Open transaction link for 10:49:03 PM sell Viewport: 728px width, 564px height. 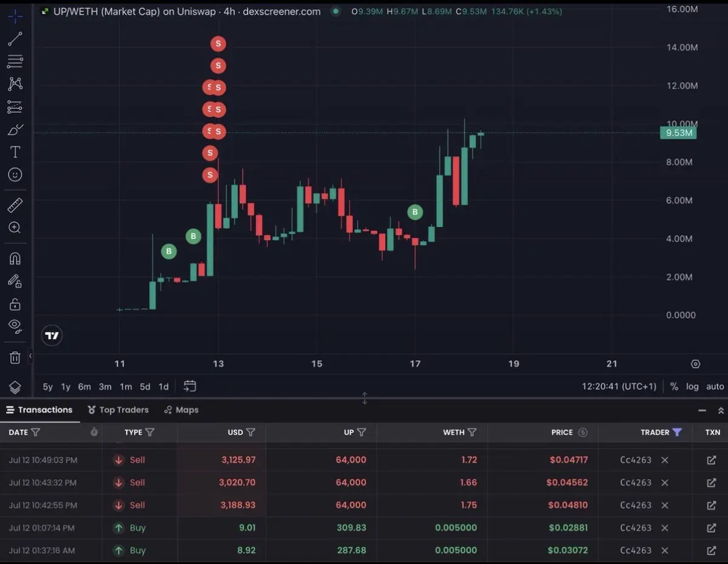point(712,460)
